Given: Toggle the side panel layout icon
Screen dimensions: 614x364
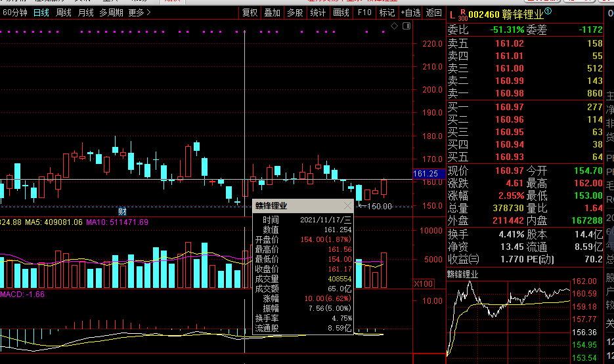Looking at the screenshot, I should 406,26.
